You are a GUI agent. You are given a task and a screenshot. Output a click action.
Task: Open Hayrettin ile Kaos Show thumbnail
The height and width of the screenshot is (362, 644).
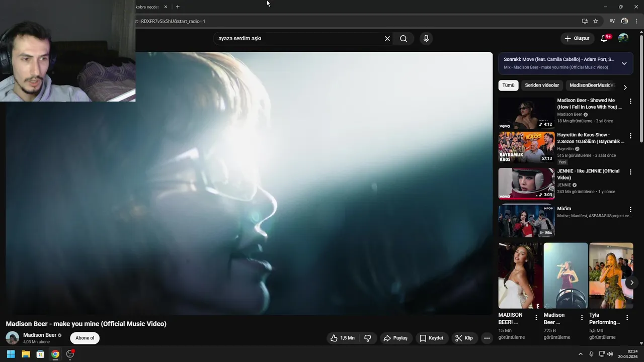click(x=526, y=147)
